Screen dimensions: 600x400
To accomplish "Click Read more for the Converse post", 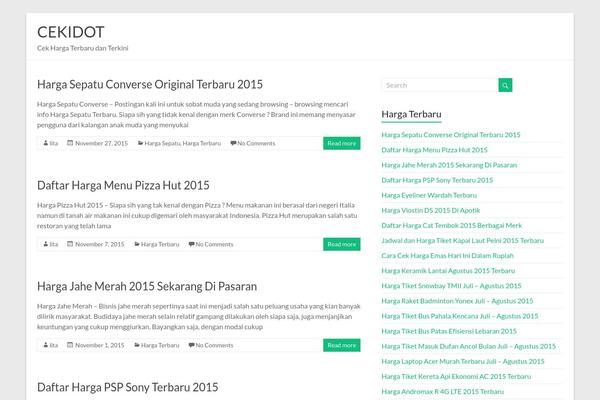I will pyautogui.click(x=342, y=143).
